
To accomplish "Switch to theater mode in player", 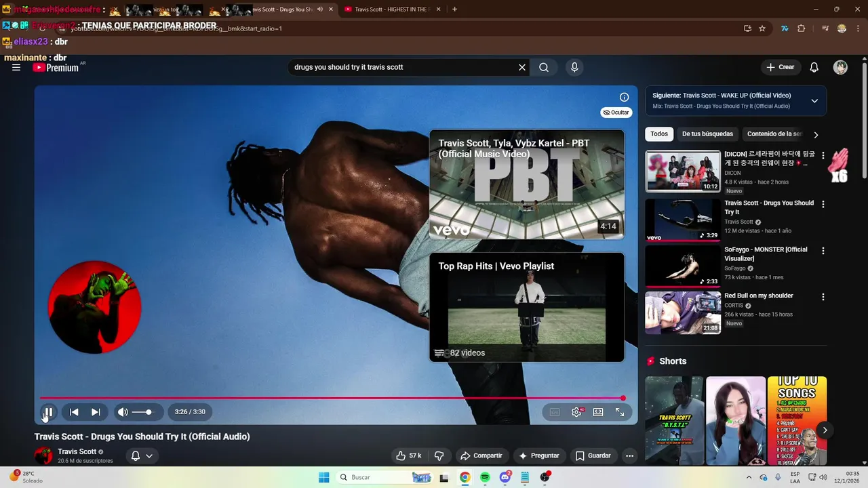I will (598, 412).
